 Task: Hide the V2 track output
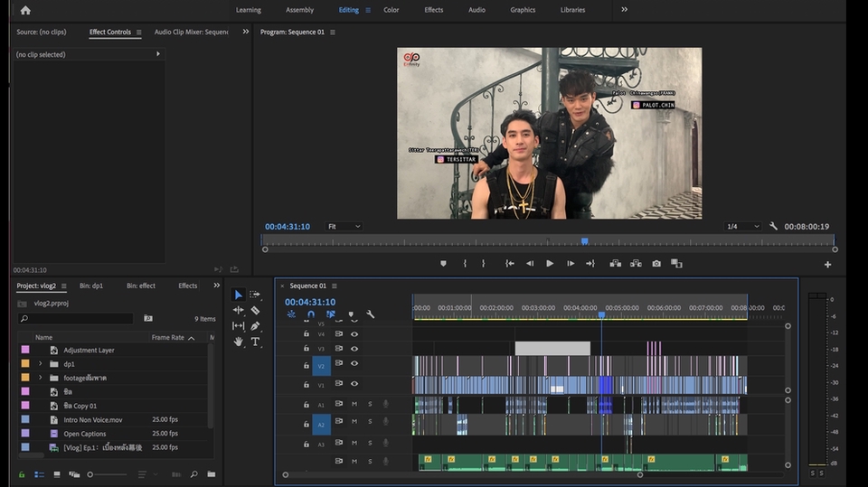click(x=354, y=363)
